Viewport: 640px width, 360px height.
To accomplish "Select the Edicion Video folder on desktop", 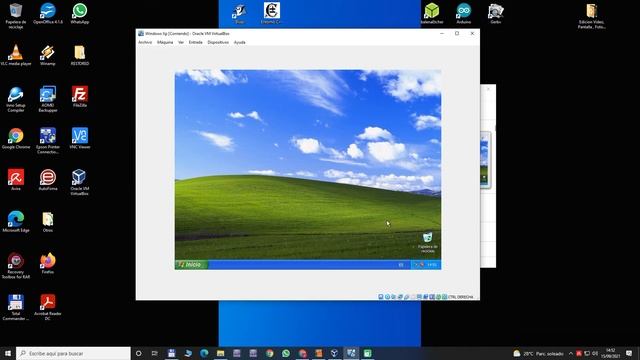I will pos(591,16).
